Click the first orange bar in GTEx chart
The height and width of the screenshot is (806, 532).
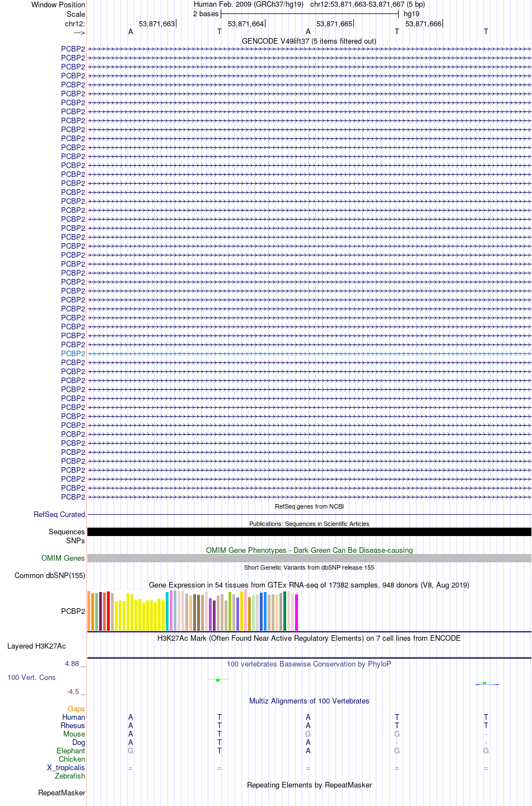(x=89, y=611)
